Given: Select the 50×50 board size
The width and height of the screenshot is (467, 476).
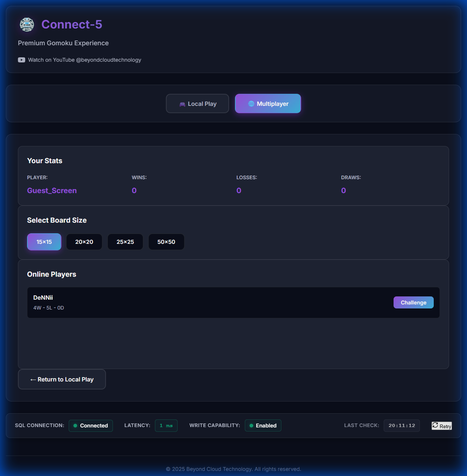Looking at the screenshot, I should [x=166, y=242].
